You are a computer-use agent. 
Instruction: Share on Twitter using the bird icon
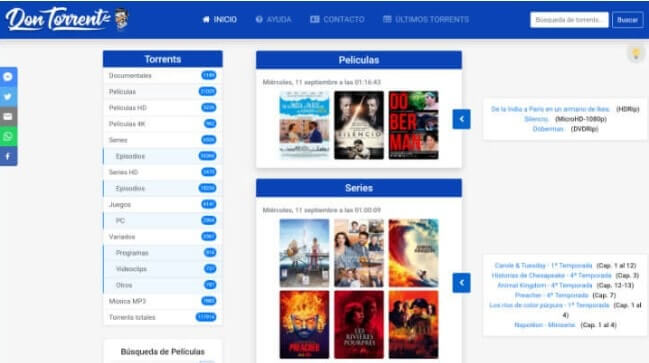(8, 97)
